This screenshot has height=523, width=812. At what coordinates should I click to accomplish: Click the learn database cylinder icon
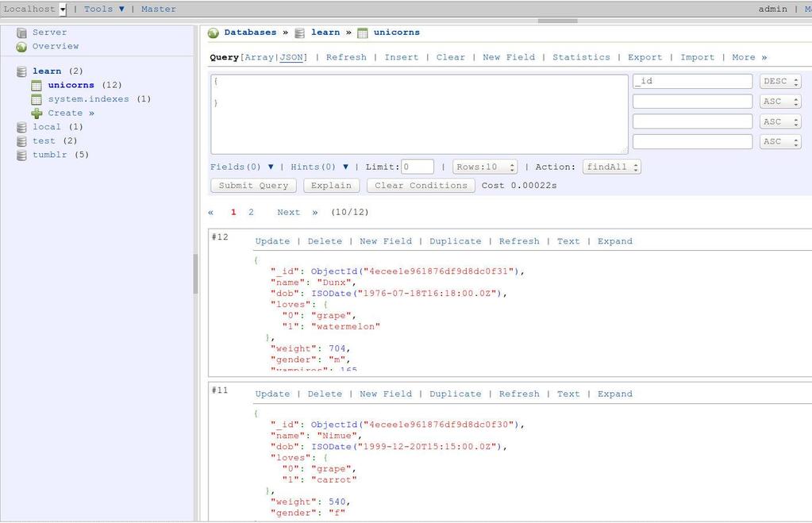[21, 71]
